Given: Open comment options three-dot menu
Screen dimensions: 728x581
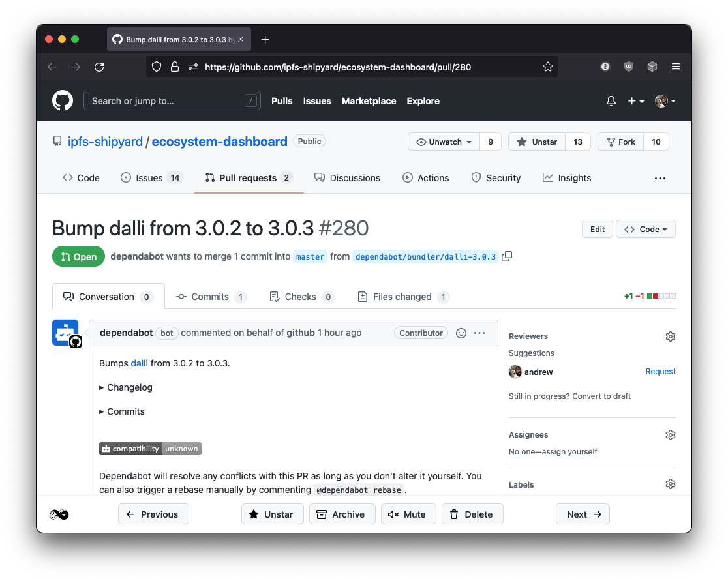Looking at the screenshot, I should pos(479,333).
